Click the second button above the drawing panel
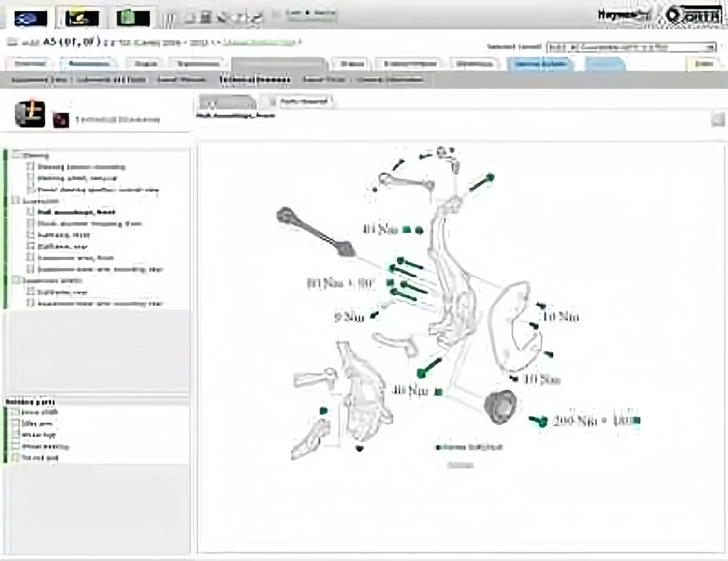728x561 pixels. coord(304,101)
